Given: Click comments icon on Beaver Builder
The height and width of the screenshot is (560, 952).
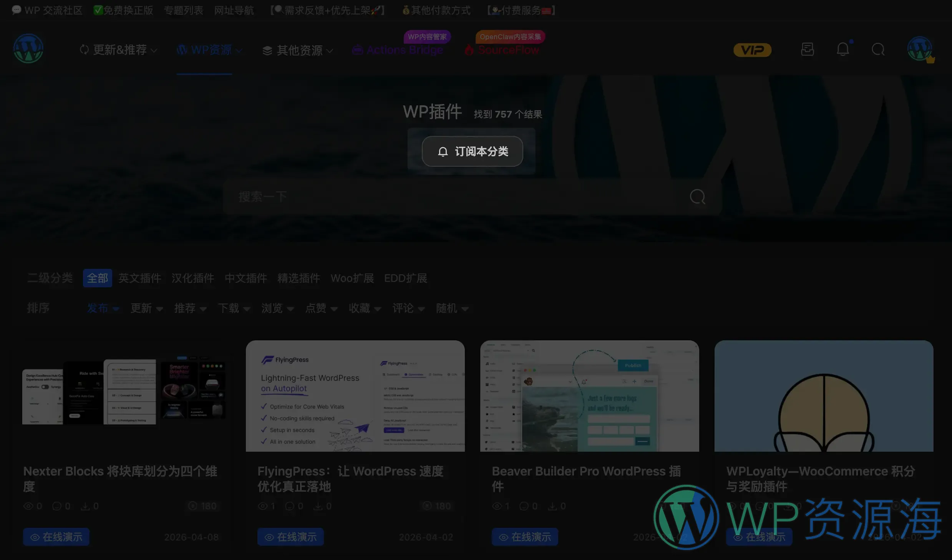Looking at the screenshot, I should (524, 506).
